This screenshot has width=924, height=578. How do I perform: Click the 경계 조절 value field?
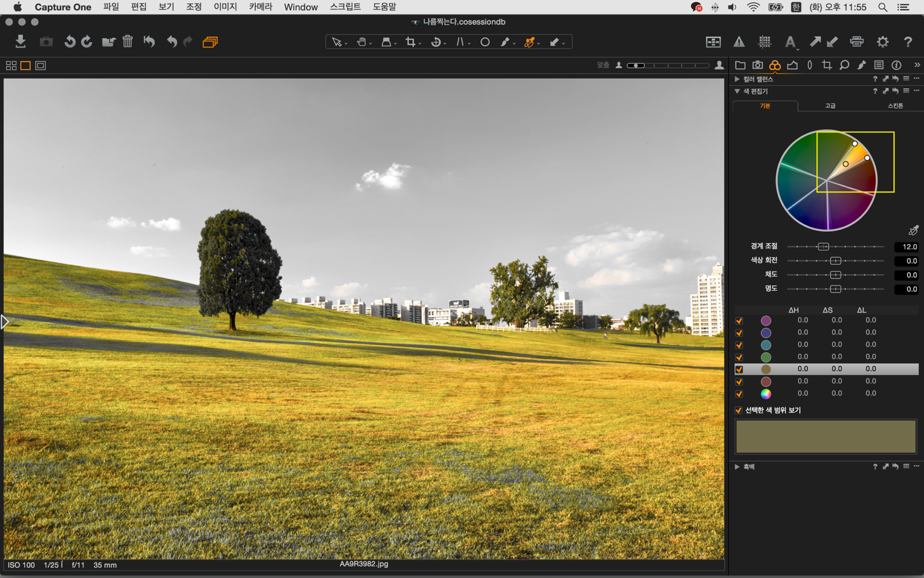906,247
